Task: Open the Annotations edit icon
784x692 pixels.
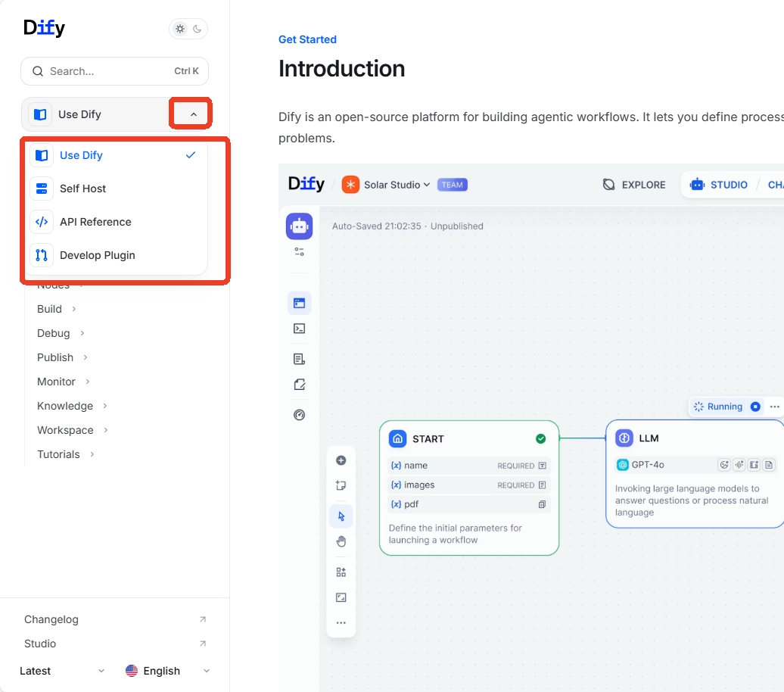Action: click(300, 385)
